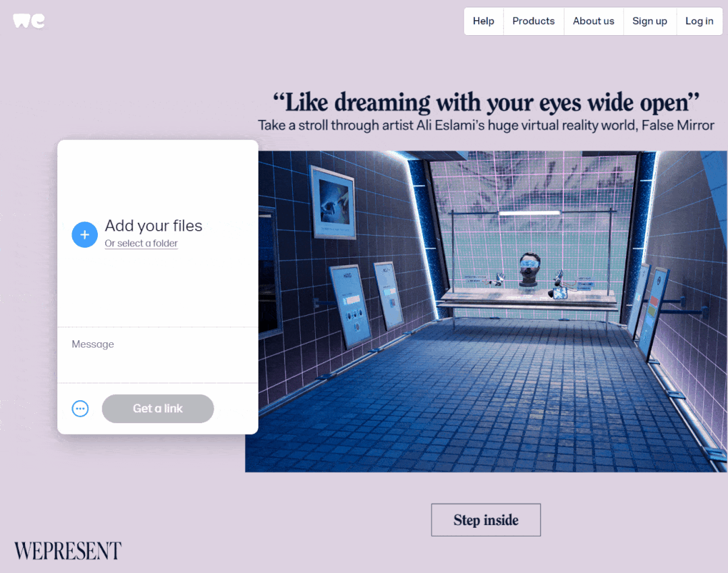
Task: Click the Step inside button
Action: coord(486,520)
